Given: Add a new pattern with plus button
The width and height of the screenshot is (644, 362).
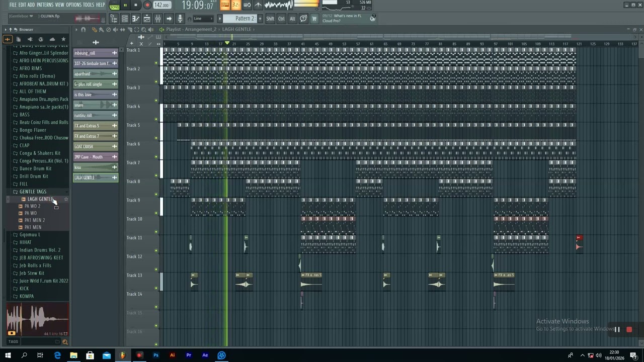Looking at the screenshot, I should 260,19.
